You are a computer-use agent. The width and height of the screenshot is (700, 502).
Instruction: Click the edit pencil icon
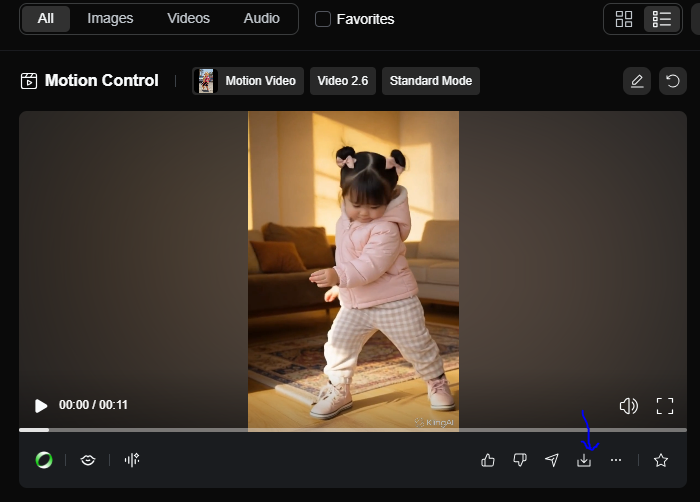tap(637, 81)
